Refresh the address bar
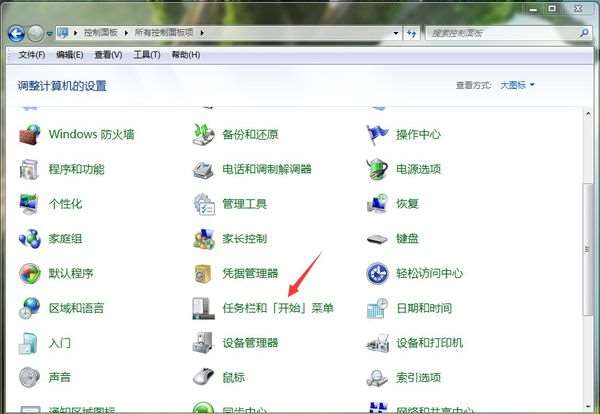Viewport: 600px width, 414px height. [411, 34]
